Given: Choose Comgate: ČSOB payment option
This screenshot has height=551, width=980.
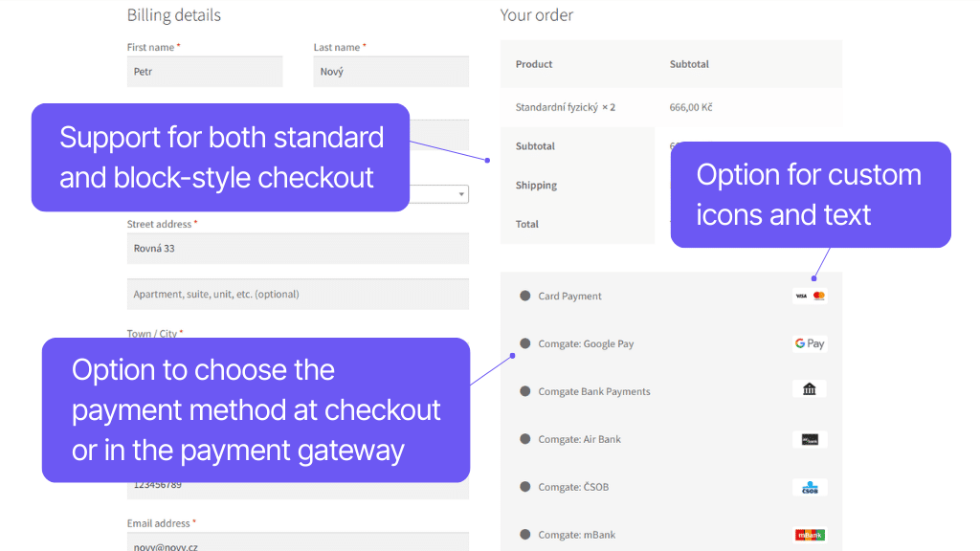Looking at the screenshot, I should tap(525, 487).
